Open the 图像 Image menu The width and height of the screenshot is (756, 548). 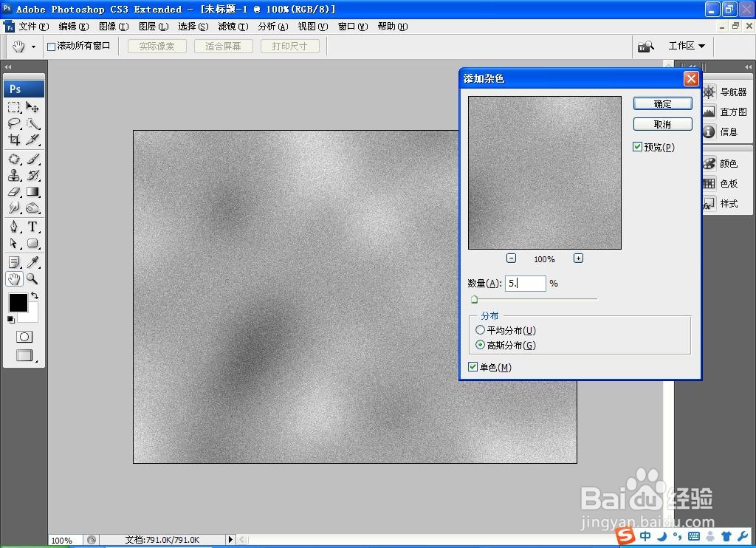[x=114, y=27]
